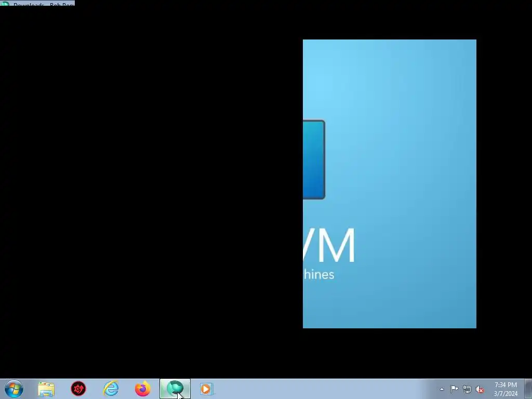The height and width of the screenshot is (399, 532).
Task: Click the muted speaker volume icon
Action: point(480,390)
